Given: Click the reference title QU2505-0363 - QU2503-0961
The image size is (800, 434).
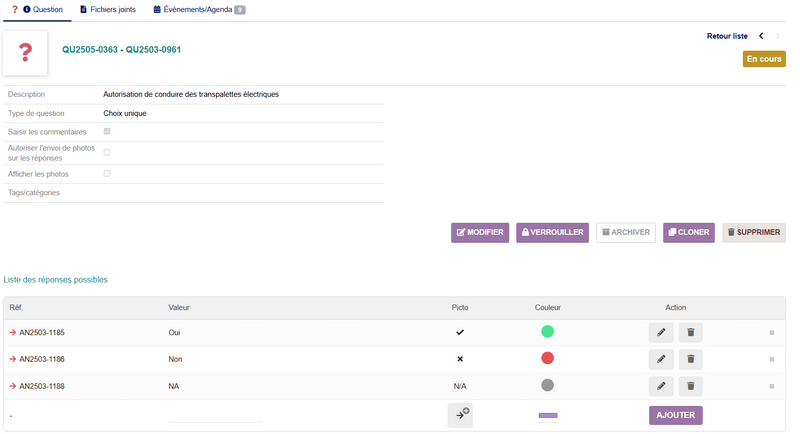Looking at the screenshot, I should click(x=121, y=49).
